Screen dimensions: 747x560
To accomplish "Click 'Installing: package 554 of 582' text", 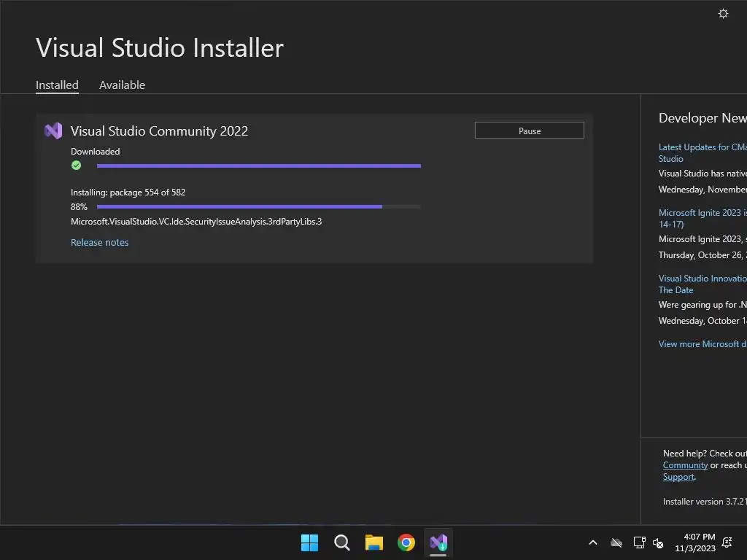I will point(128,192).
